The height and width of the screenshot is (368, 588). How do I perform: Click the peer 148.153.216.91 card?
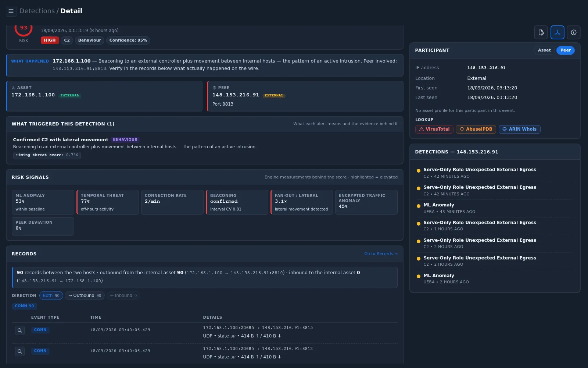[x=305, y=96]
